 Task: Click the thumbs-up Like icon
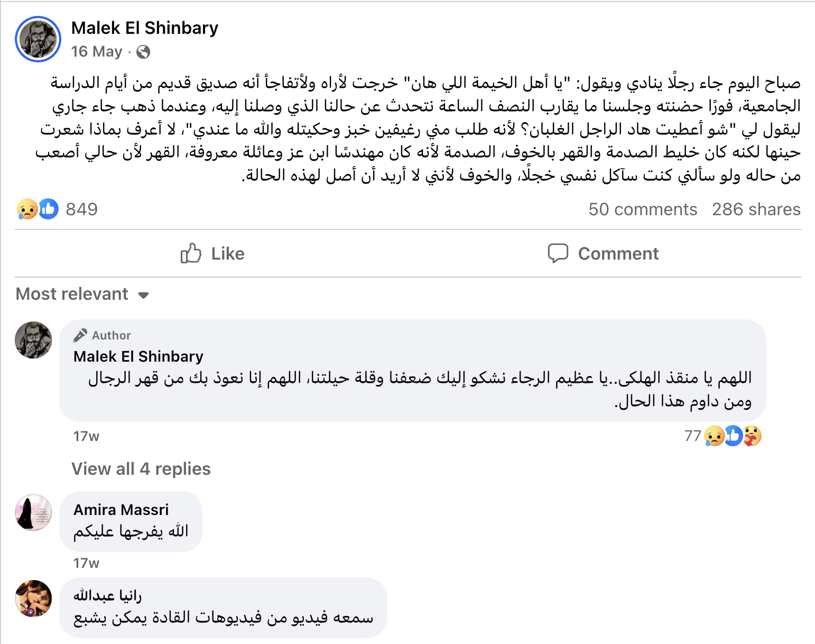click(191, 254)
